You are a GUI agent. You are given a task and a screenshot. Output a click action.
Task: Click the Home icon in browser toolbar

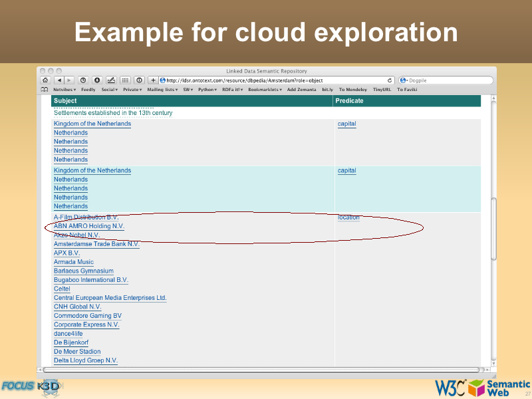(x=45, y=80)
